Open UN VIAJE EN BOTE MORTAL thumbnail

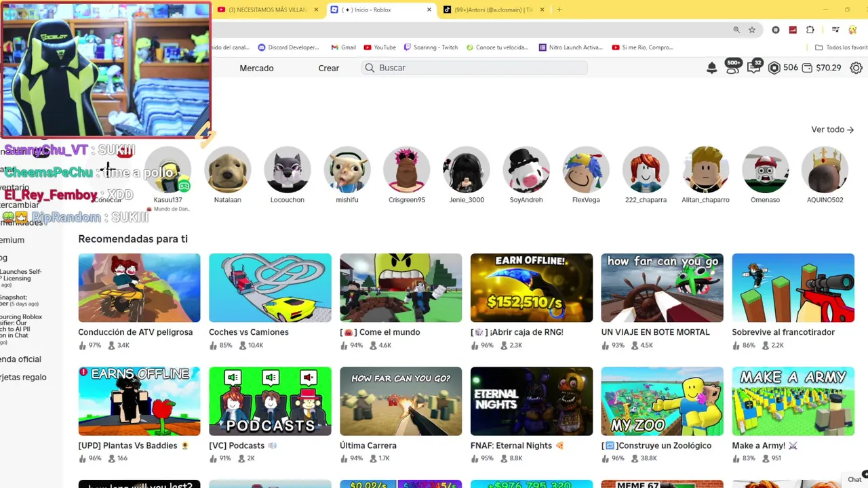[663, 287]
